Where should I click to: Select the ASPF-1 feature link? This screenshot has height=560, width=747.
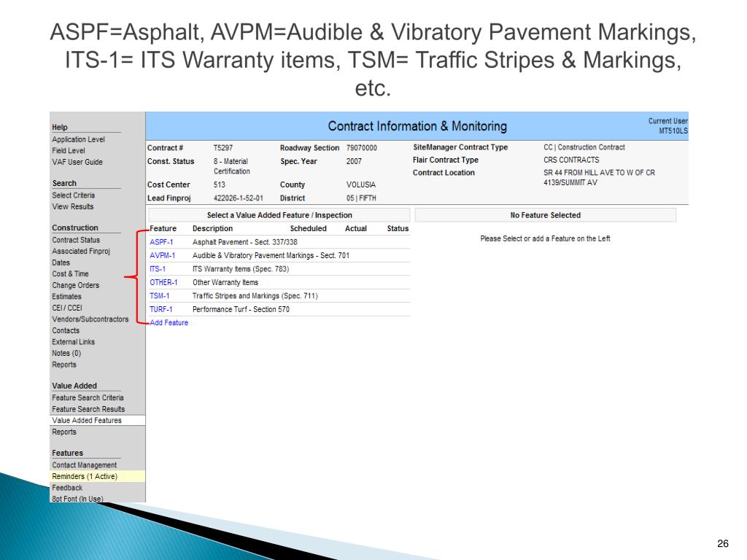[x=161, y=242]
